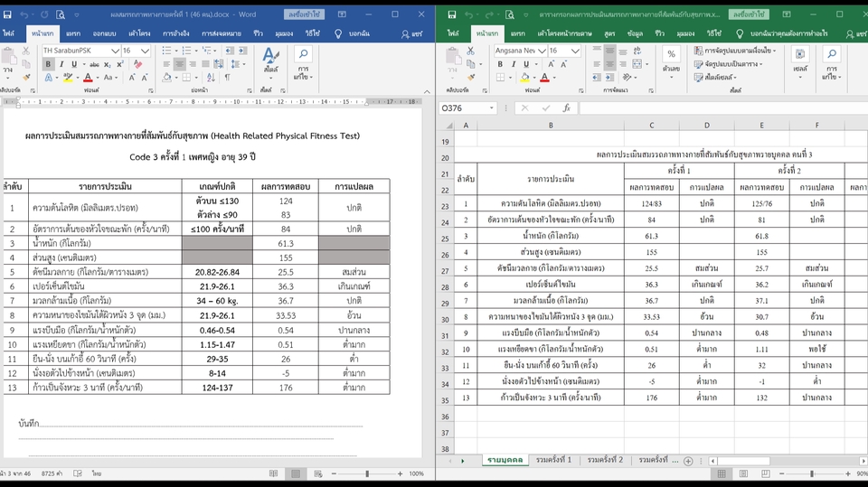Click Excel's Copy icon

[470, 64]
